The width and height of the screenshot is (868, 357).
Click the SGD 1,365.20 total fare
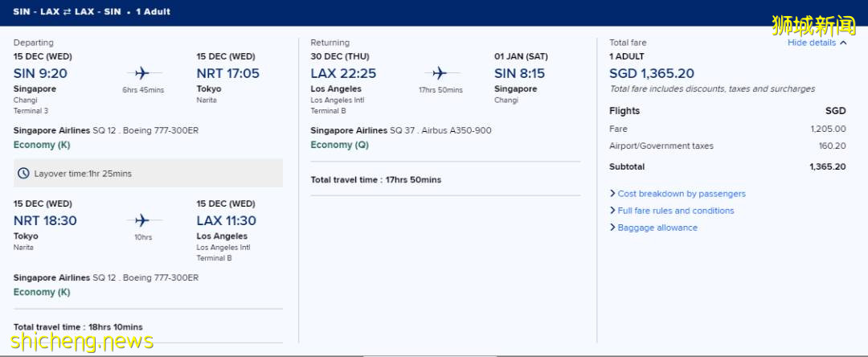click(652, 74)
